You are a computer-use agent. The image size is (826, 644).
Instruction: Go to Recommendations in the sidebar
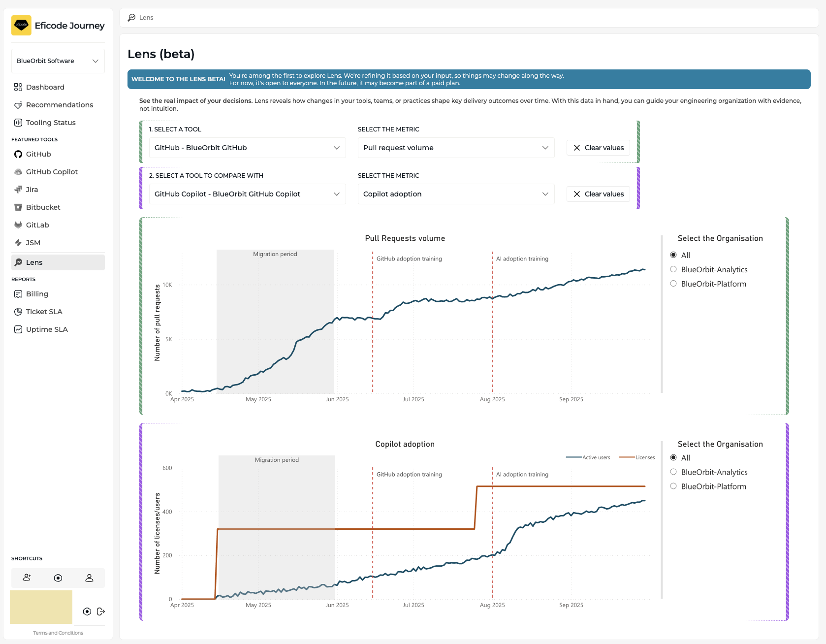tap(59, 105)
